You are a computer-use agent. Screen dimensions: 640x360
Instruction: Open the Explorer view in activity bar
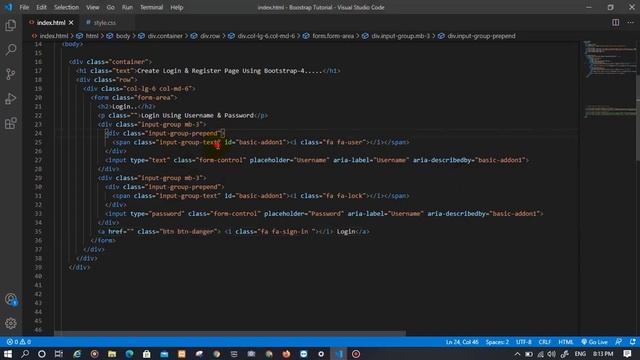pyautogui.click(x=11, y=25)
